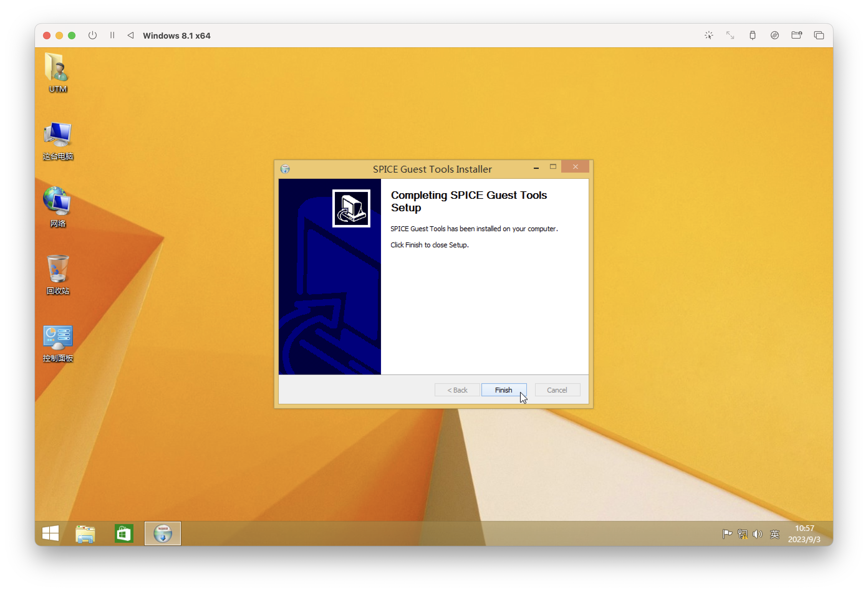The image size is (868, 592).
Task: Click the UTM power button in toolbar
Action: click(x=93, y=36)
